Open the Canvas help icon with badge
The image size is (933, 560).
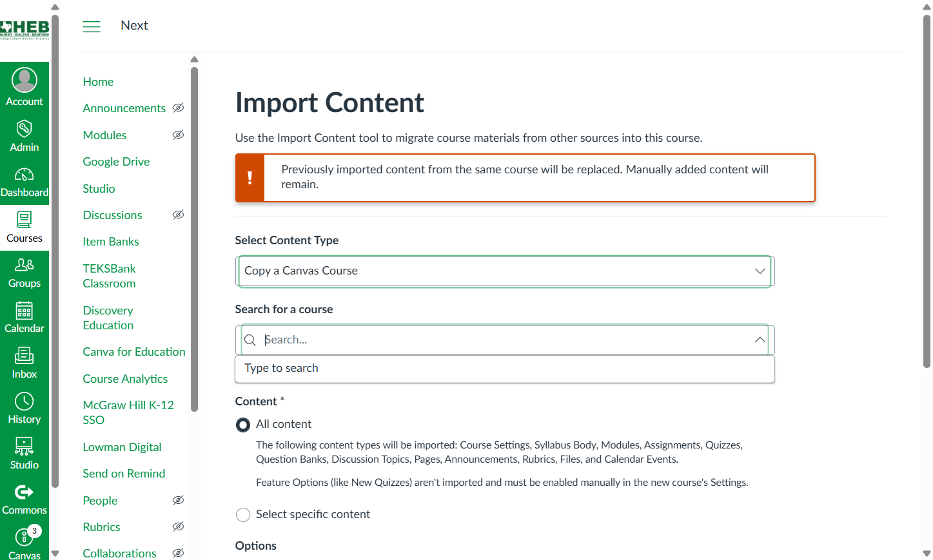25,536
